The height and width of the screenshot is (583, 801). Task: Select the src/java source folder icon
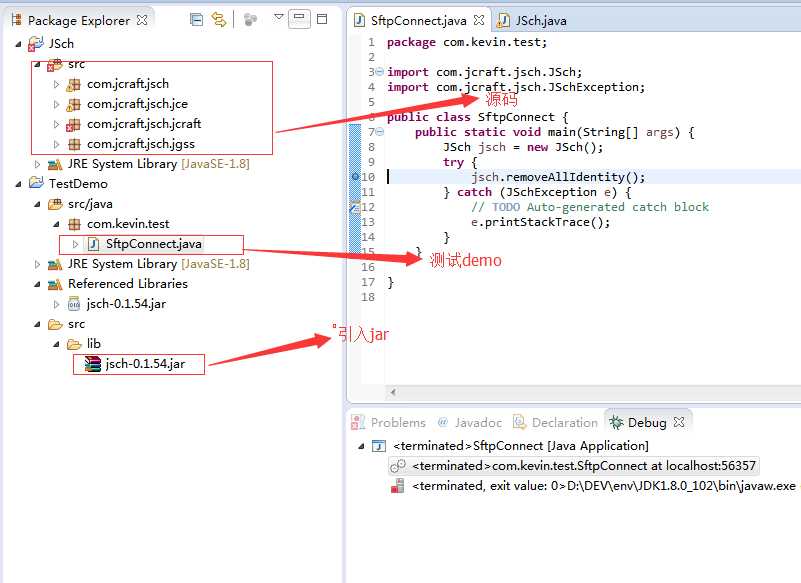[55, 204]
